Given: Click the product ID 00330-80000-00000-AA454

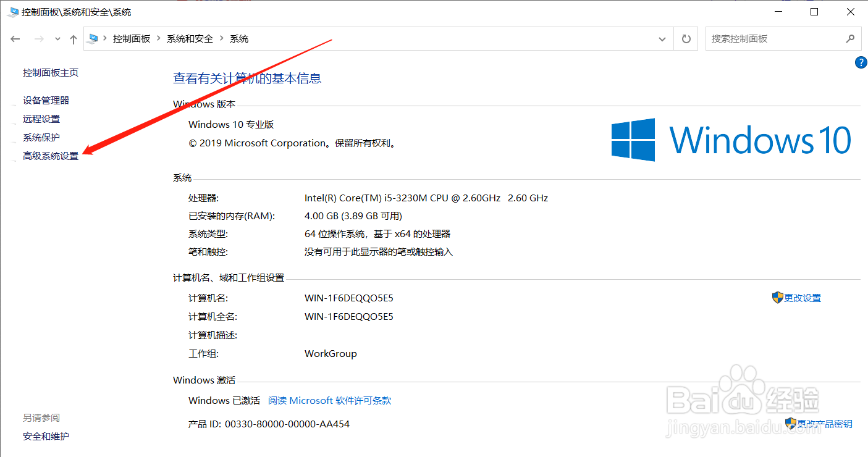Looking at the screenshot, I should [287, 424].
